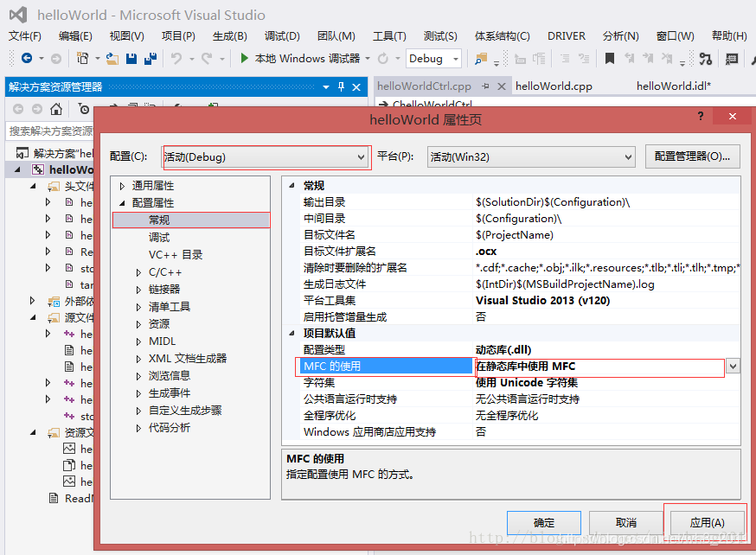Select the 全程序优化 property row

tap(519, 415)
